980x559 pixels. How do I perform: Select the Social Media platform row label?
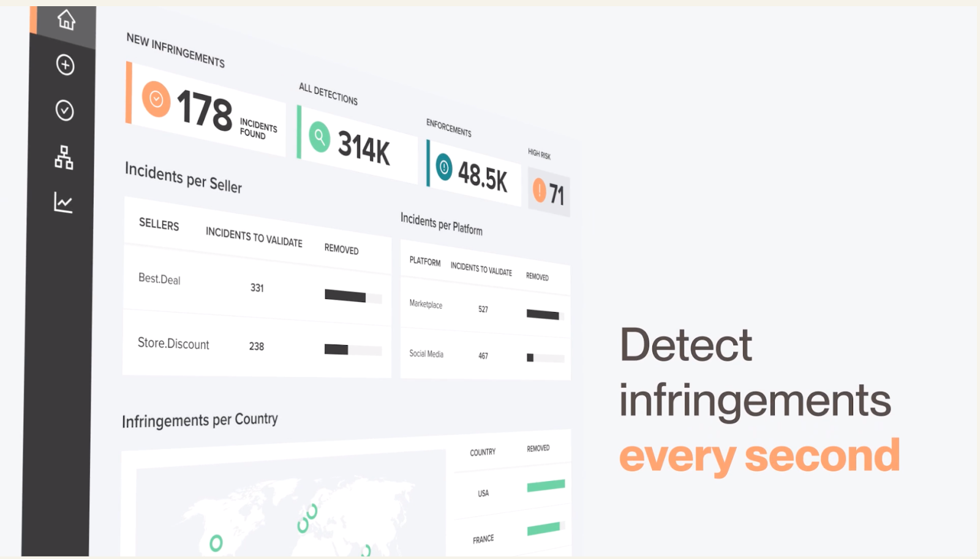tap(426, 354)
